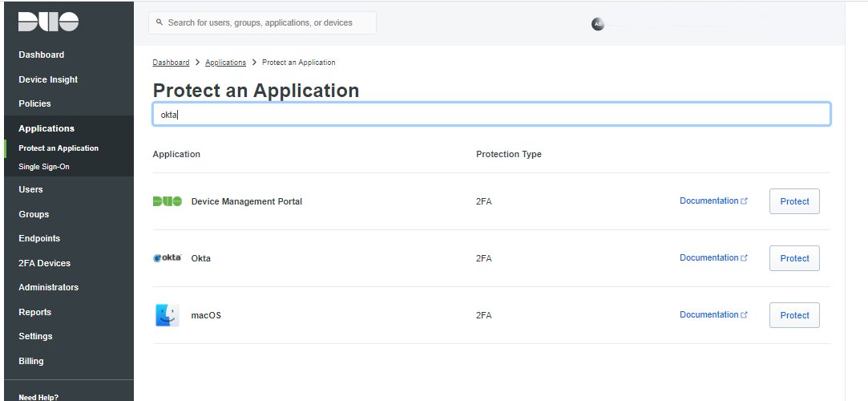
Task: Protect the Device Management Portal
Action: click(793, 201)
